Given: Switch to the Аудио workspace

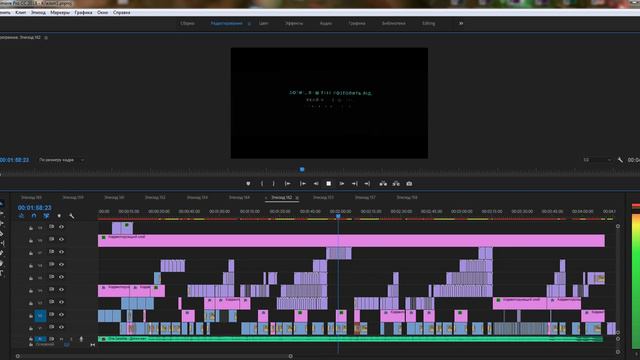Looking at the screenshot, I should coord(325,23).
